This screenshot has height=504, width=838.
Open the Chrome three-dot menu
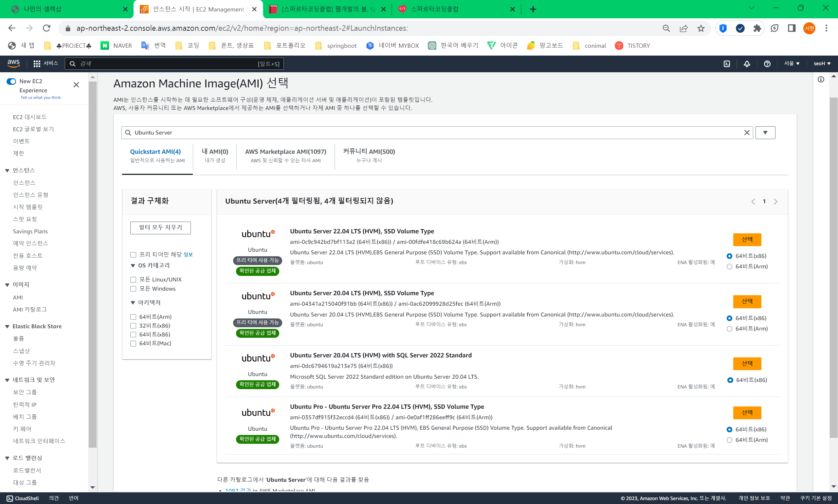tap(827, 28)
